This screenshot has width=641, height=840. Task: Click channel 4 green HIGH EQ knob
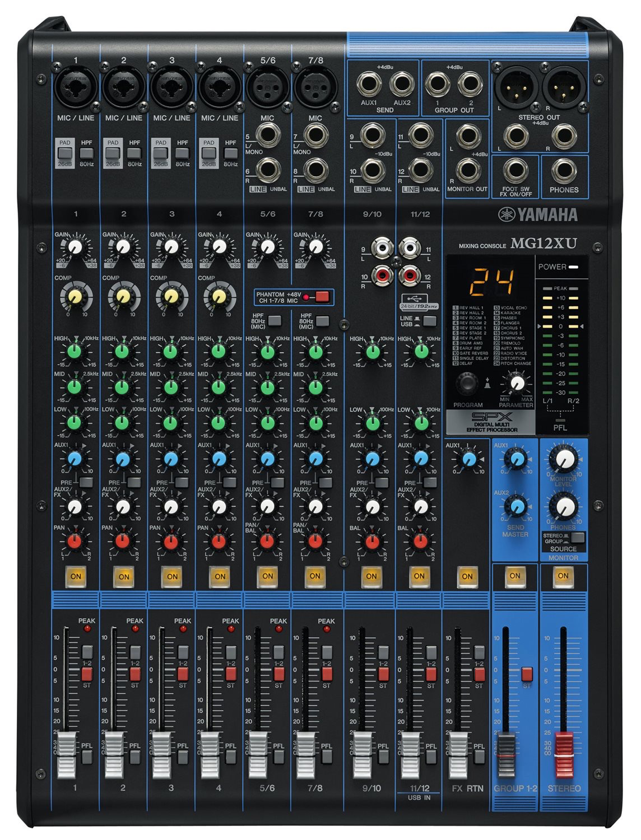tap(219, 352)
